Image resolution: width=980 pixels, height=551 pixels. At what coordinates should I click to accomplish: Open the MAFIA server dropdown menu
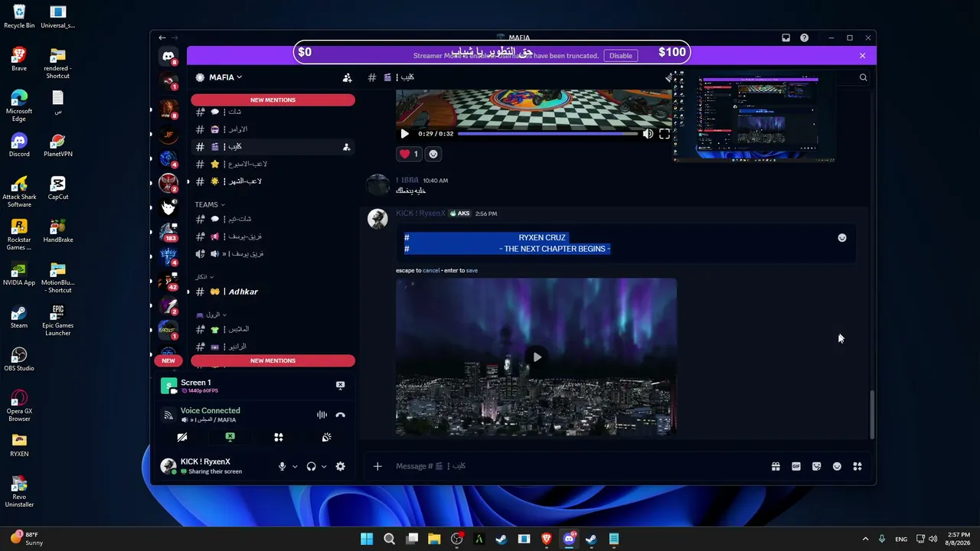click(224, 77)
